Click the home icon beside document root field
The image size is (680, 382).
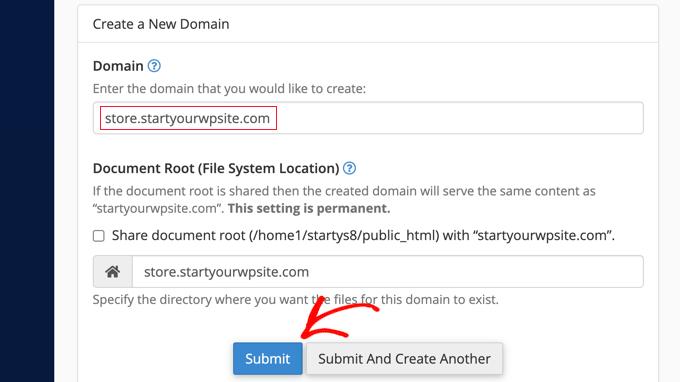coord(113,271)
